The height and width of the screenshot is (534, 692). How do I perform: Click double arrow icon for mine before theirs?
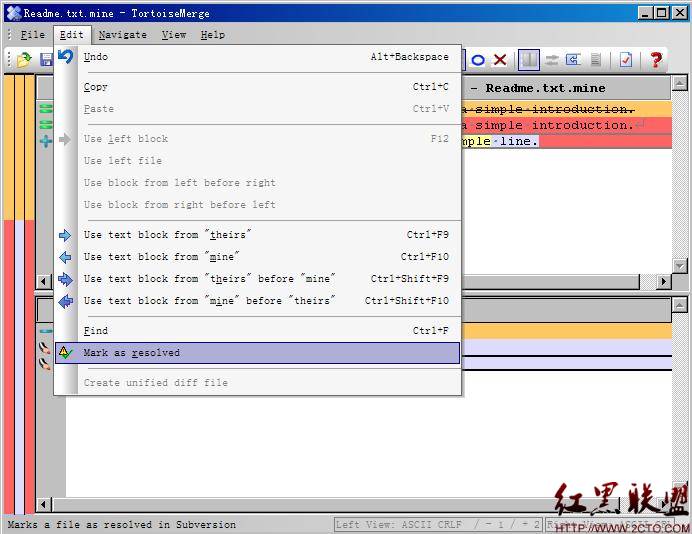click(x=65, y=301)
